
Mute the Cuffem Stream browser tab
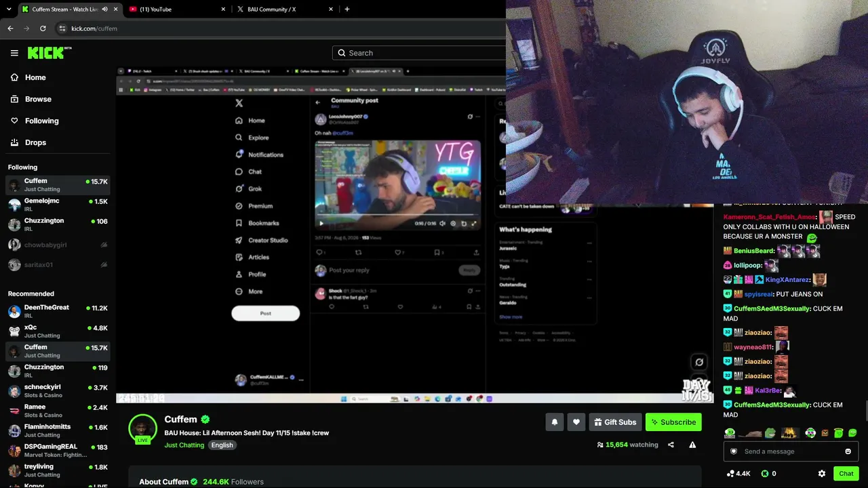click(104, 9)
